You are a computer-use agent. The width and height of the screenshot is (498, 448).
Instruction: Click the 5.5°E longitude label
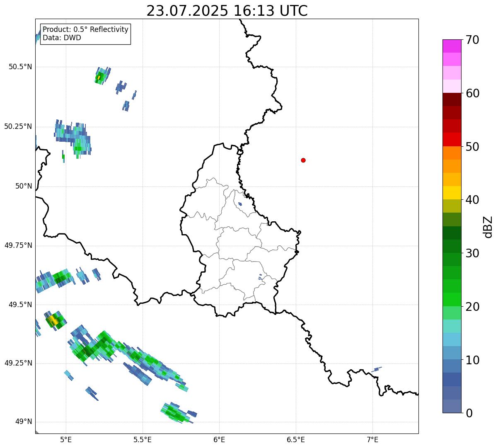coord(143,439)
